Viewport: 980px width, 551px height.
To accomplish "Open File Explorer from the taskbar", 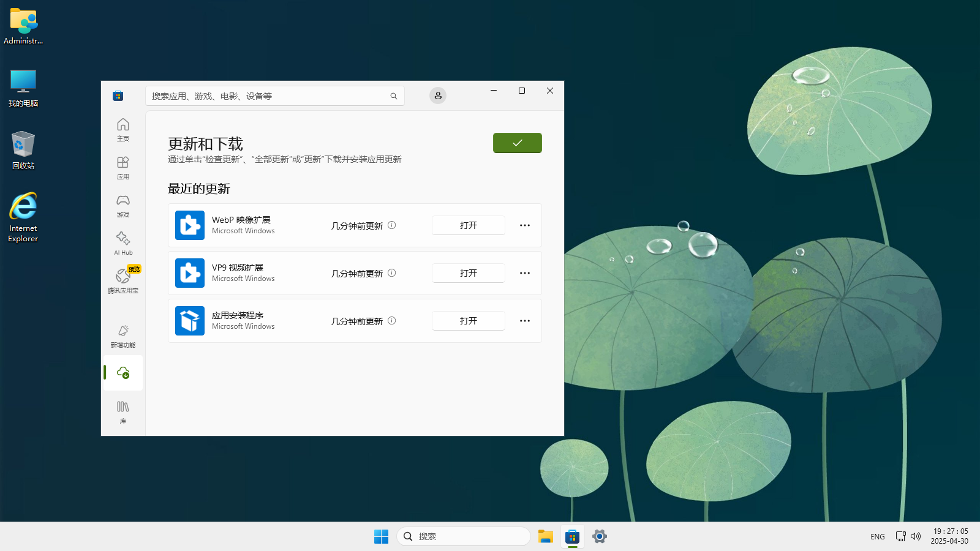I will click(546, 536).
